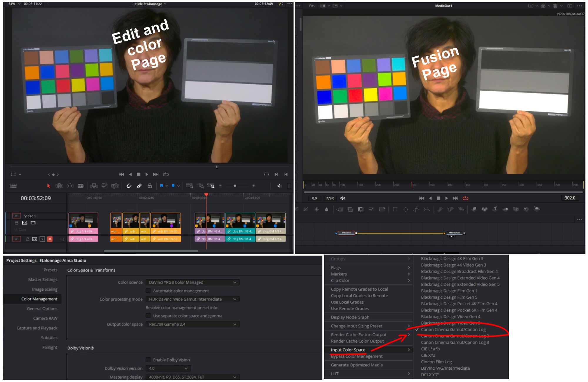Add an Ellipse mask from Fusion toolbar
Screen dimensions: 588x382
[x=406, y=209]
